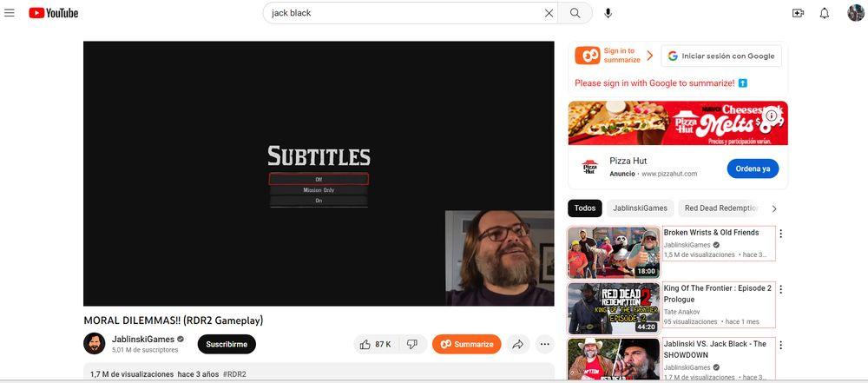Image resolution: width=868 pixels, height=383 pixels.
Task: Open 'Broken Wrists & Old Friends' thumbnail
Action: point(614,252)
